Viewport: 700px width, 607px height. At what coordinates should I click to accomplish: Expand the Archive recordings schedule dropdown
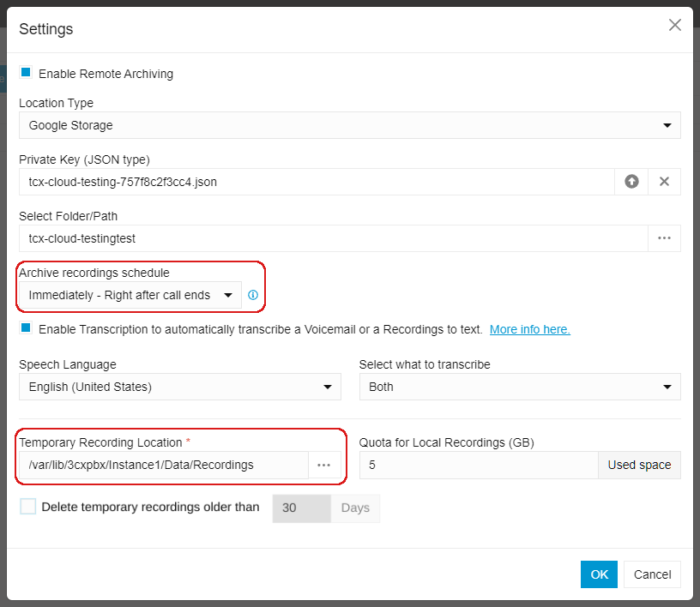click(130, 295)
